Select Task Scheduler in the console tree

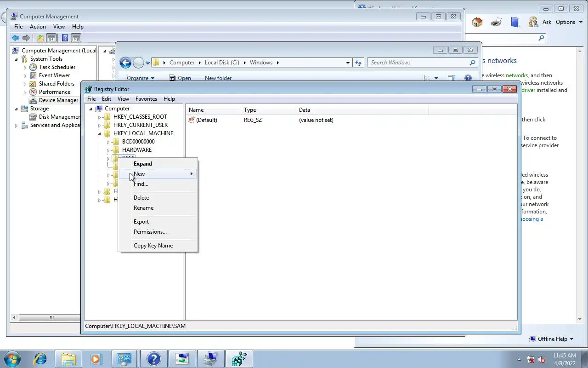pyautogui.click(x=57, y=67)
